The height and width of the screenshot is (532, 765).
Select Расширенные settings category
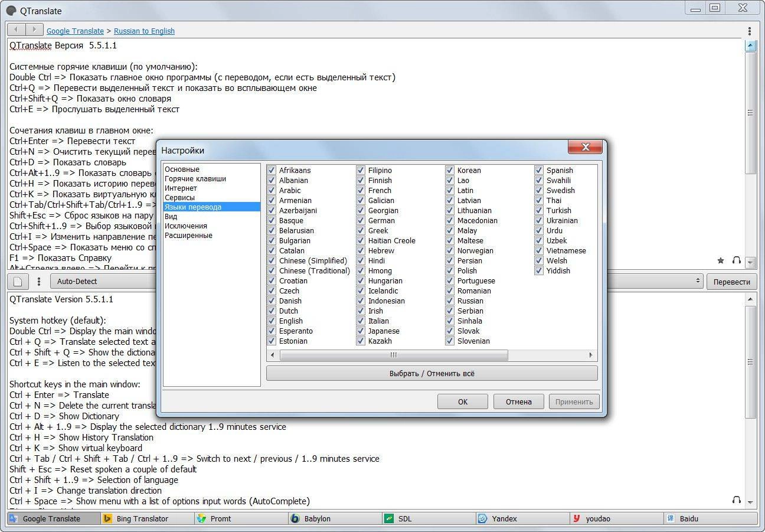click(188, 235)
